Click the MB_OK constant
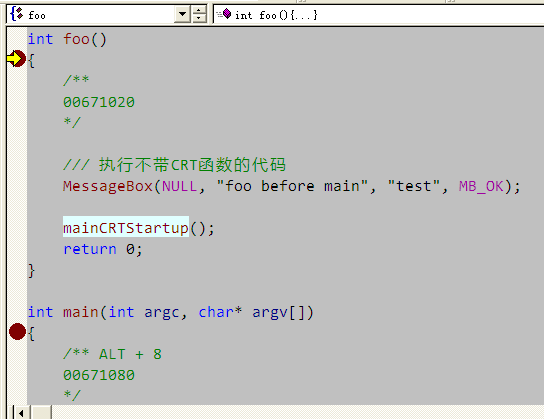The height and width of the screenshot is (419, 544). (x=481, y=186)
